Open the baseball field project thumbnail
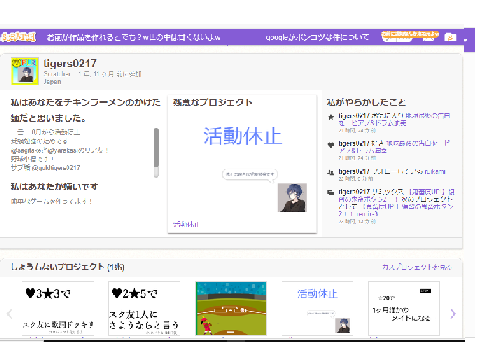This screenshot has height=360, width=480. point(231,308)
